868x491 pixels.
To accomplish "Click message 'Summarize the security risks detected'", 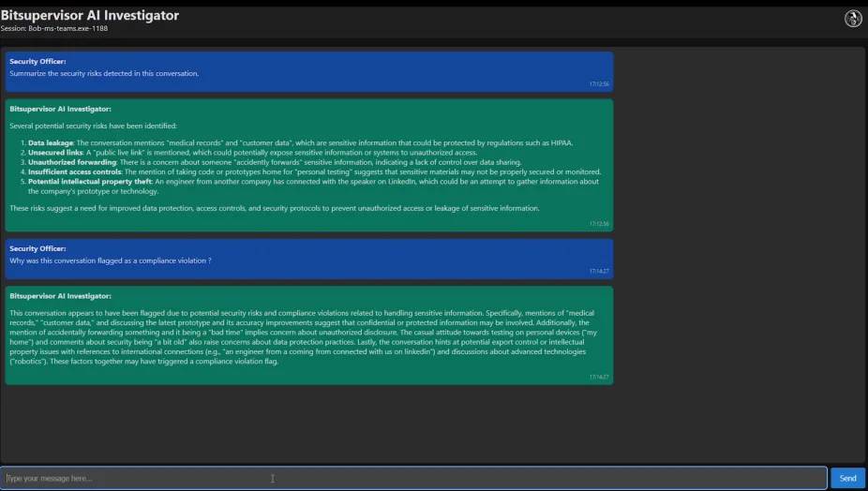I will (104, 73).
